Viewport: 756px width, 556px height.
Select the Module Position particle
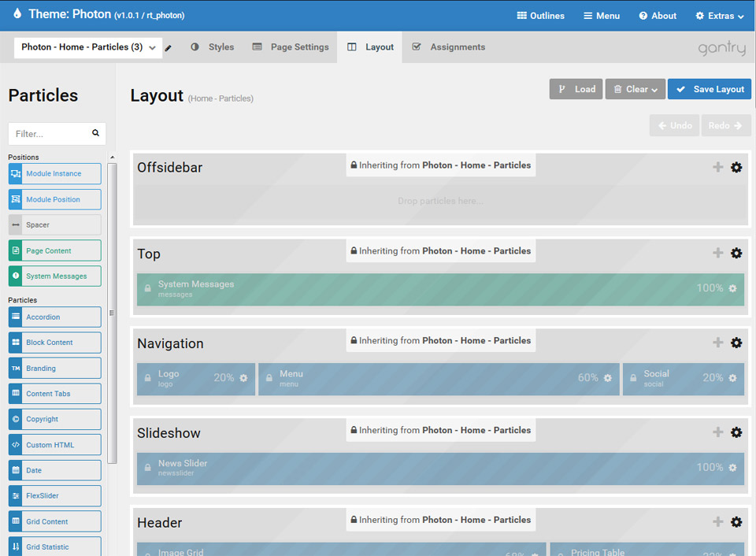[55, 199]
